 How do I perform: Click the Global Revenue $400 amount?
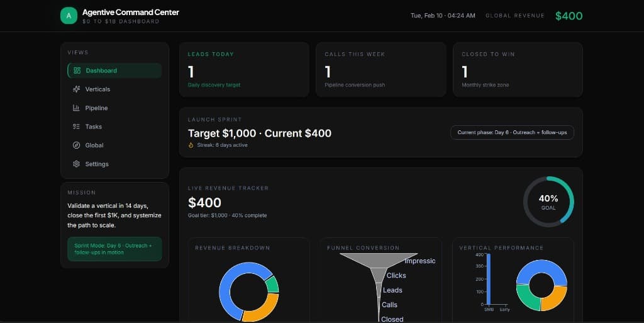coord(569,16)
